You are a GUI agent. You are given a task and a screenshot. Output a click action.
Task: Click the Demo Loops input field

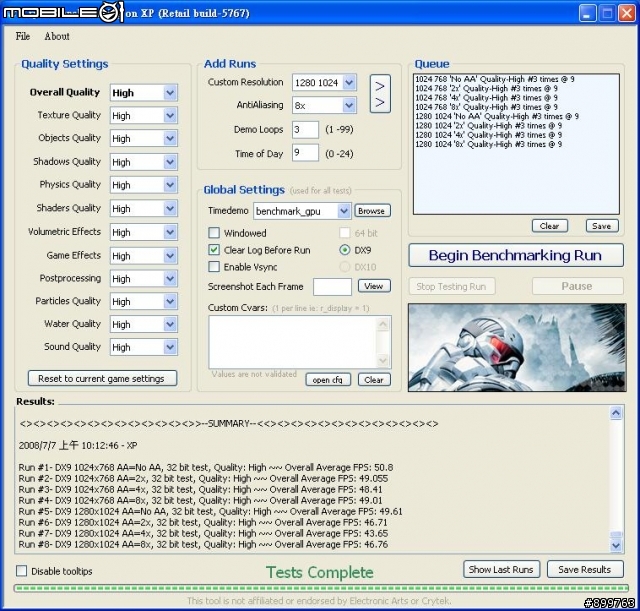coord(305,129)
